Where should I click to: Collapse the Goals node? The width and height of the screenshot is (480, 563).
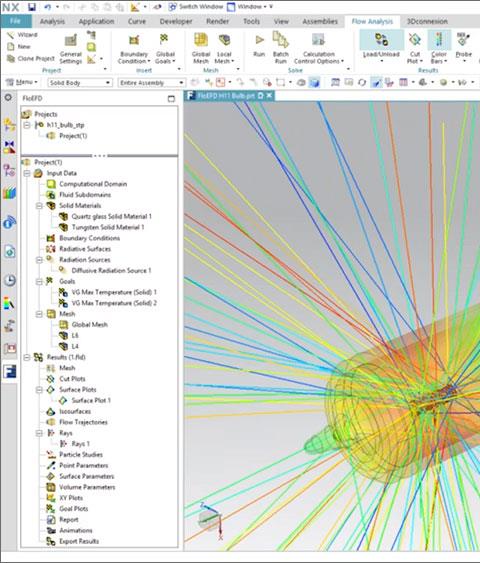point(39,282)
